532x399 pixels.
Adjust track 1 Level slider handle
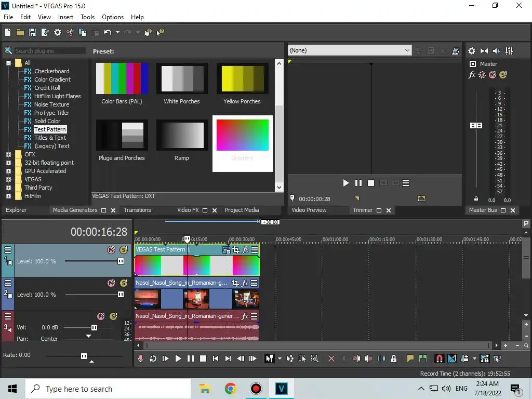click(x=121, y=261)
